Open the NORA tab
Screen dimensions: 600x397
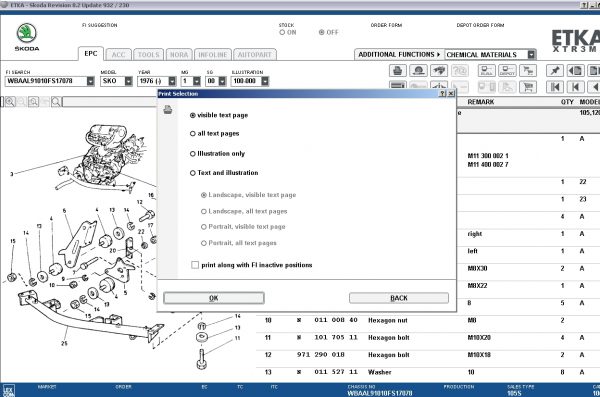tap(179, 55)
